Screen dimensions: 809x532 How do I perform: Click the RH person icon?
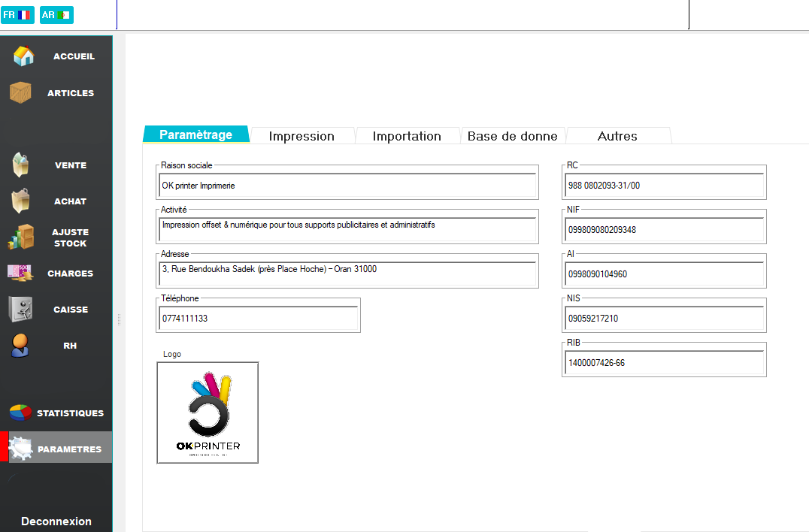point(20,346)
